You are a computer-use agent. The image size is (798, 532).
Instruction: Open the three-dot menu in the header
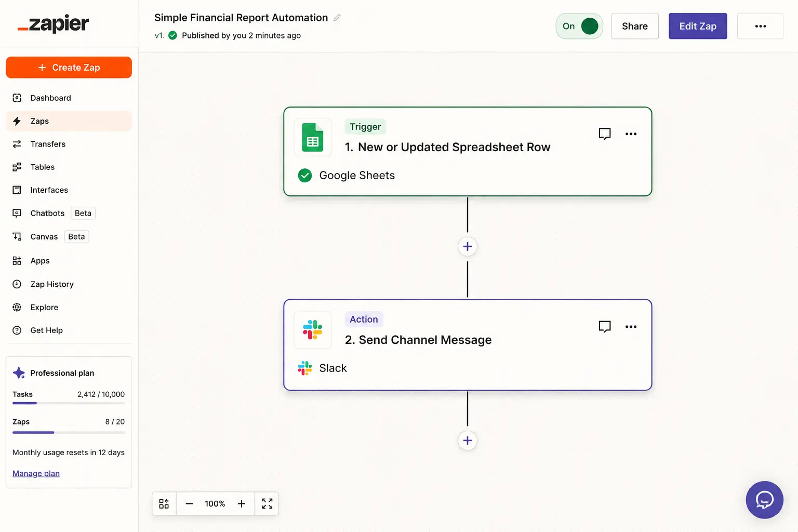point(760,26)
